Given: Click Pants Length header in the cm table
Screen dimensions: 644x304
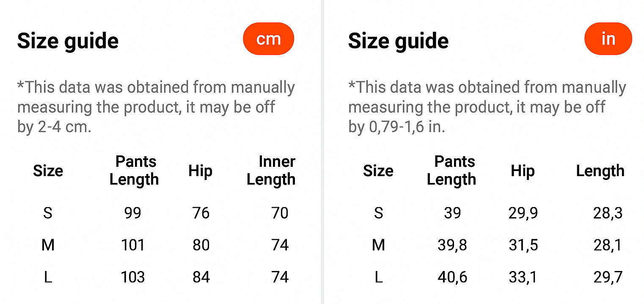Looking at the screenshot, I should coord(134,170).
